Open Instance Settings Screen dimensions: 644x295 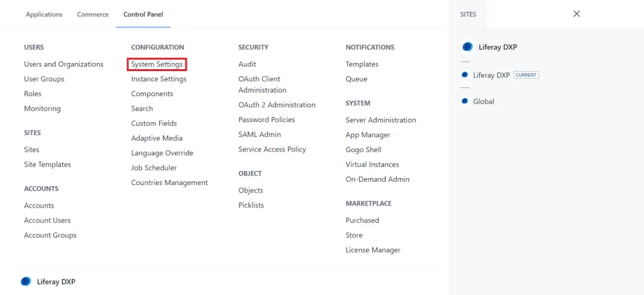[158, 79]
